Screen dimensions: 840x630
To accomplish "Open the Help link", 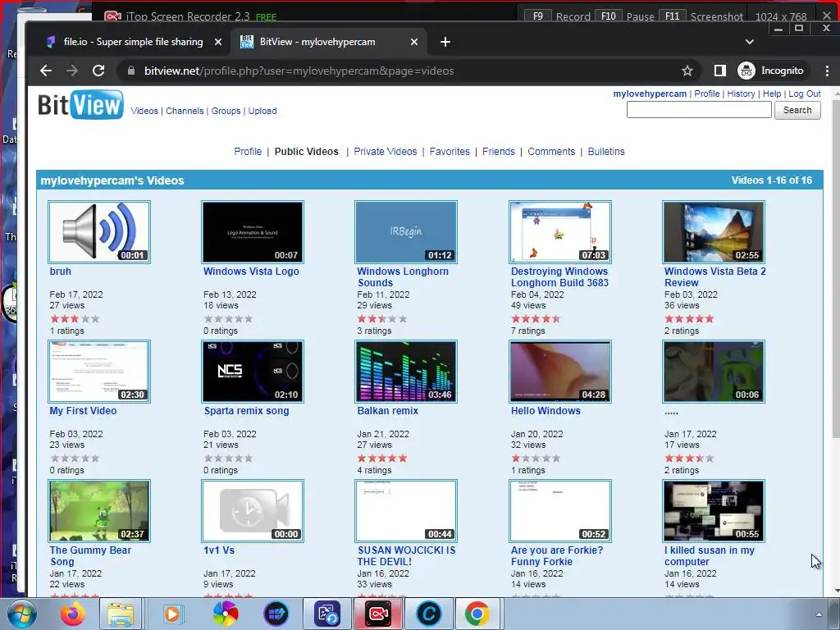I will point(772,94).
